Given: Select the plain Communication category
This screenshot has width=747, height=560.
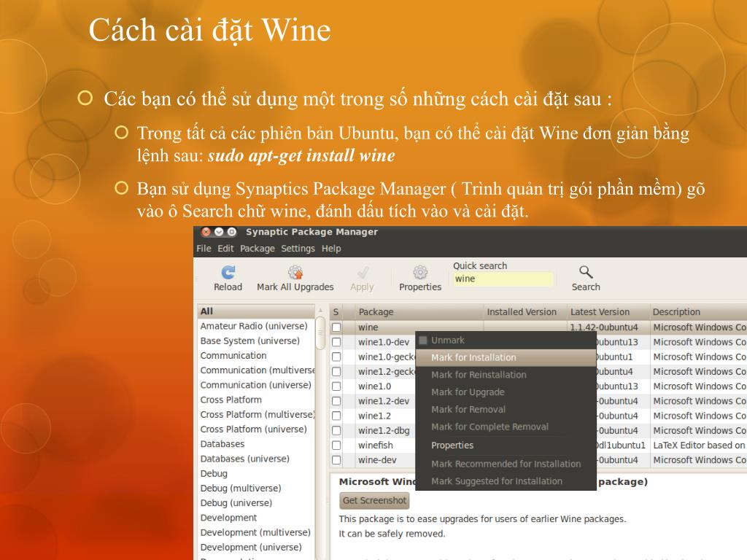Looking at the screenshot, I should click(x=256, y=356).
